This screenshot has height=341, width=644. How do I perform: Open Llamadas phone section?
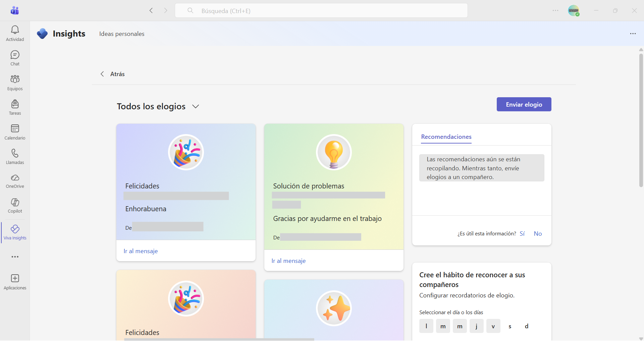pyautogui.click(x=15, y=157)
